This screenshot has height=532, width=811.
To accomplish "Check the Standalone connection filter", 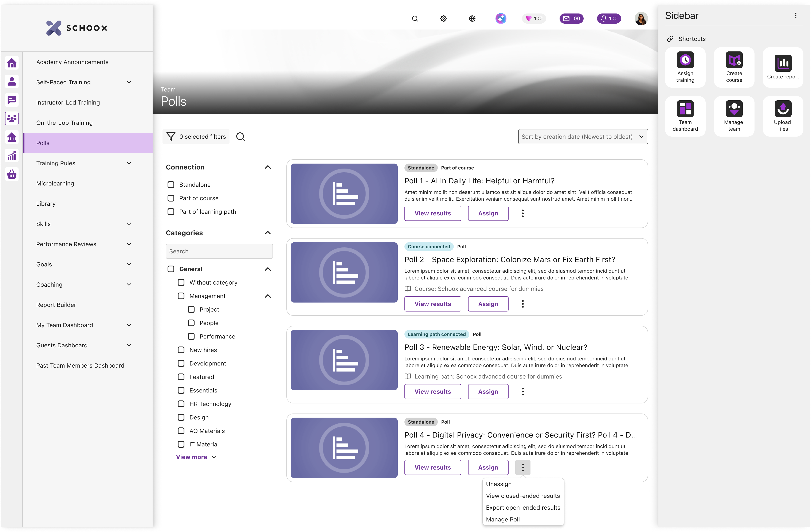I will coord(171,185).
